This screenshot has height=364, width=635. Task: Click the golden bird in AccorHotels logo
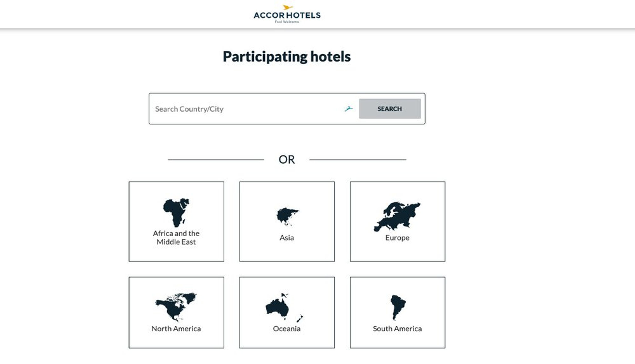click(288, 7)
